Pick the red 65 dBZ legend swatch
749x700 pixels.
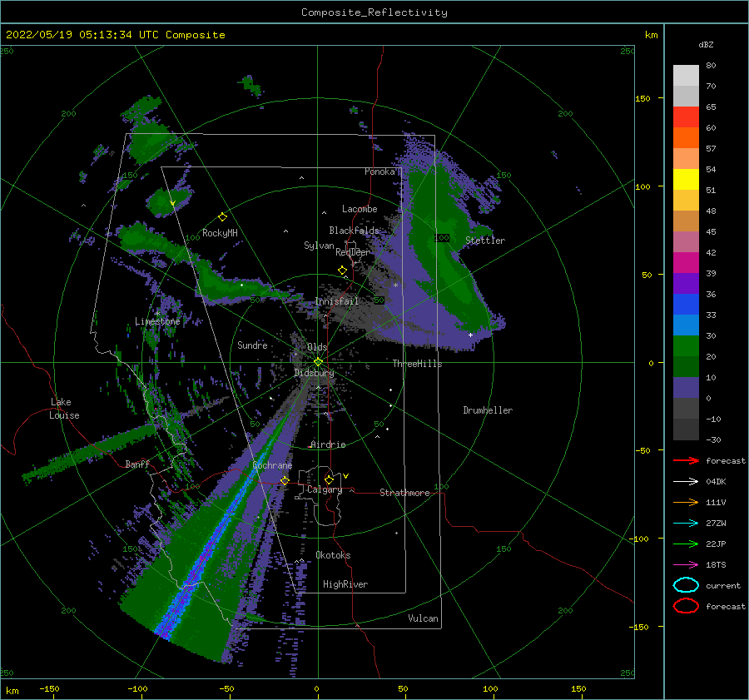pyautogui.click(x=686, y=117)
